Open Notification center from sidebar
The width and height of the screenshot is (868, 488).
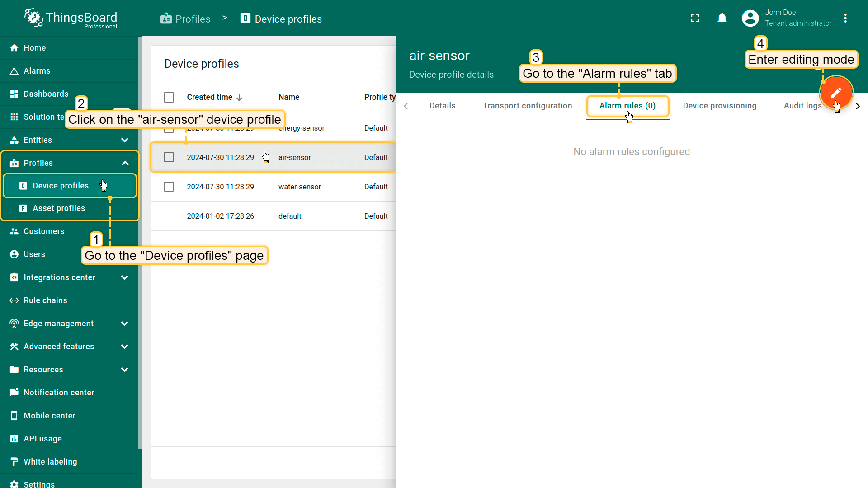[x=59, y=393]
